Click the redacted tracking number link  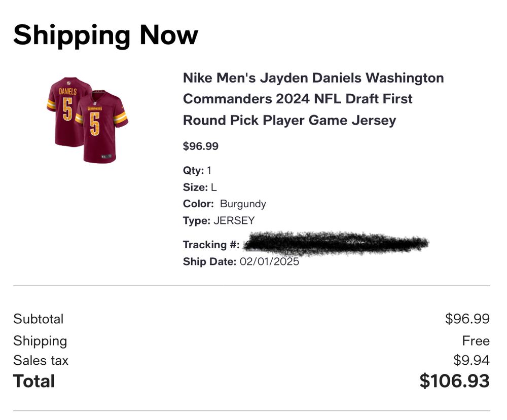[335, 244]
